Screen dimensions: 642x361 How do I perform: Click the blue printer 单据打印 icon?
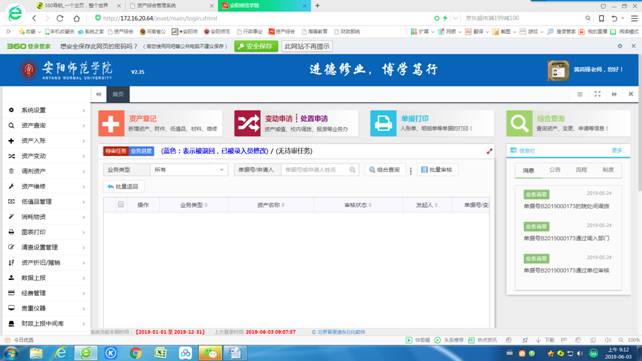[x=383, y=123]
